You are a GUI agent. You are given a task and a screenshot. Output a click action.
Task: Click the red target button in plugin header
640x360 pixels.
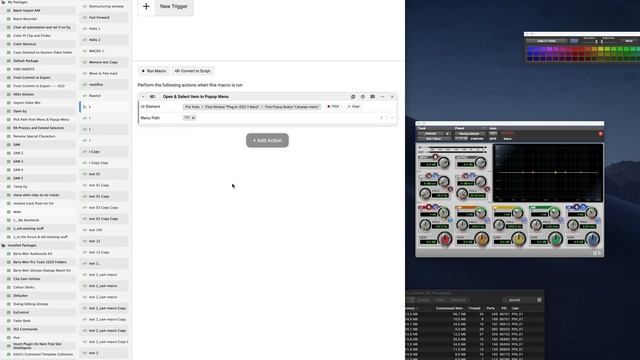click(600, 134)
